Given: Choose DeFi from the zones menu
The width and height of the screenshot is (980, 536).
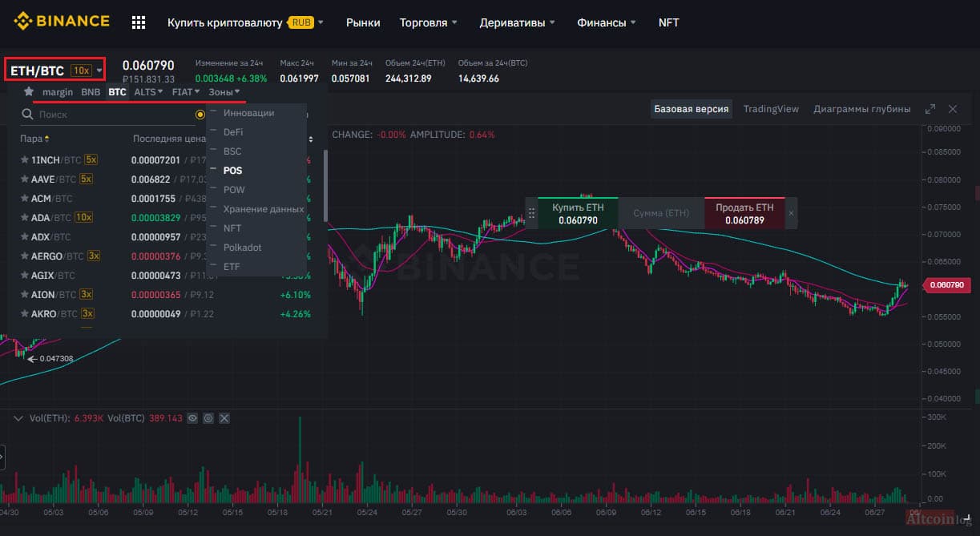Looking at the screenshot, I should (x=233, y=132).
